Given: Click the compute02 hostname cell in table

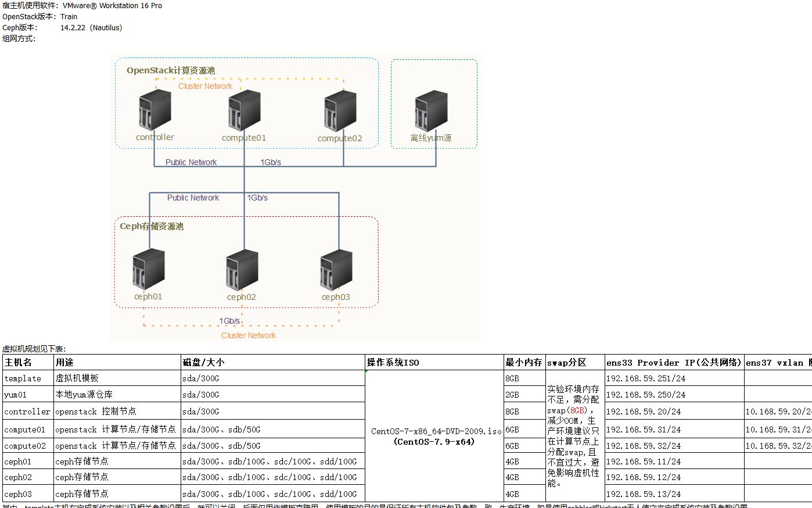Looking at the screenshot, I should pyautogui.click(x=28, y=446).
